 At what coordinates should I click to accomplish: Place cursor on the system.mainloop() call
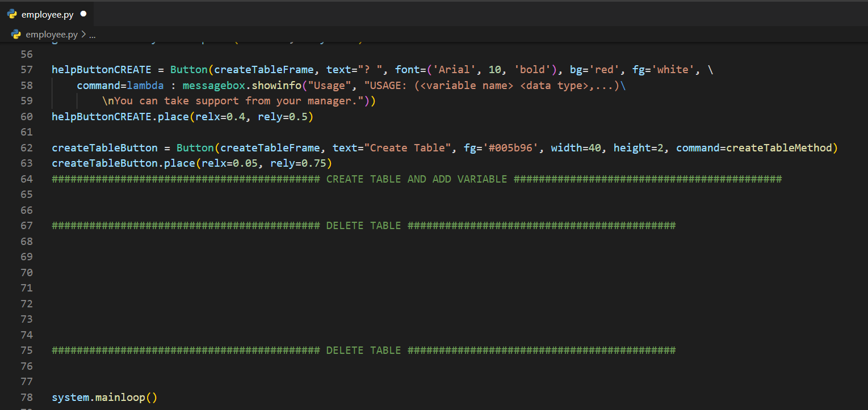pyautogui.click(x=104, y=397)
